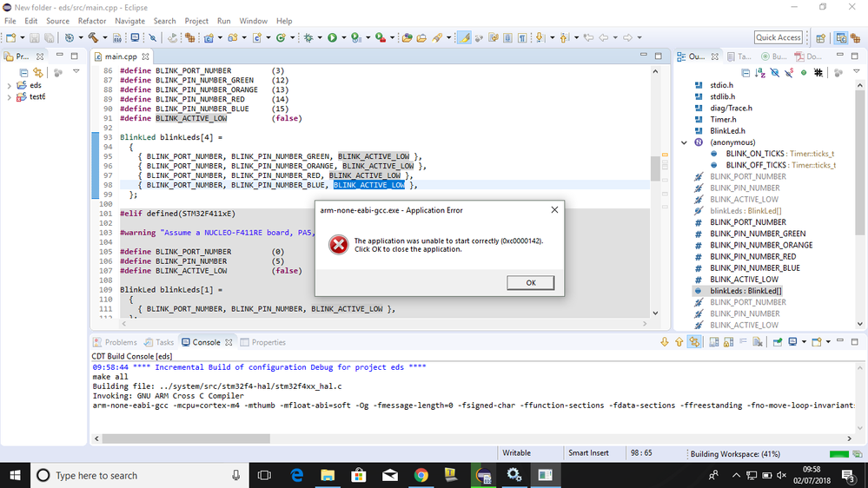This screenshot has height=488, width=868.
Task: Open the Navigate menu
Action: [x=129, y=21]
